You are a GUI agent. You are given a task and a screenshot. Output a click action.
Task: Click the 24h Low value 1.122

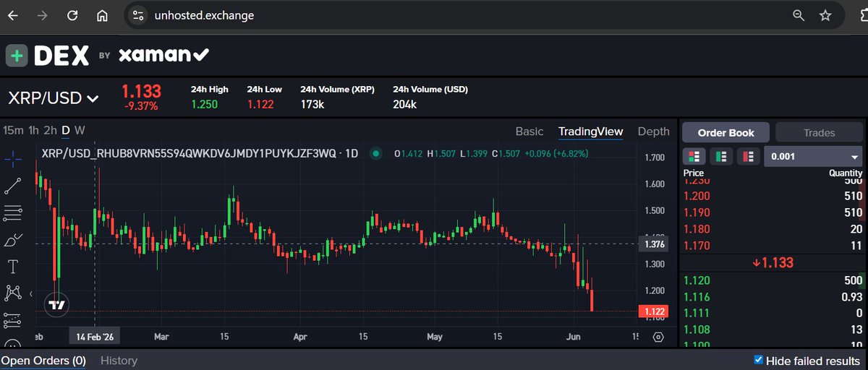260,104
